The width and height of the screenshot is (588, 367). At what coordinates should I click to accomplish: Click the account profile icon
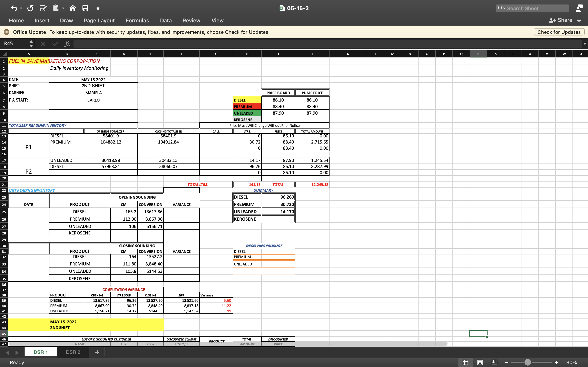[x=579, y=8]
